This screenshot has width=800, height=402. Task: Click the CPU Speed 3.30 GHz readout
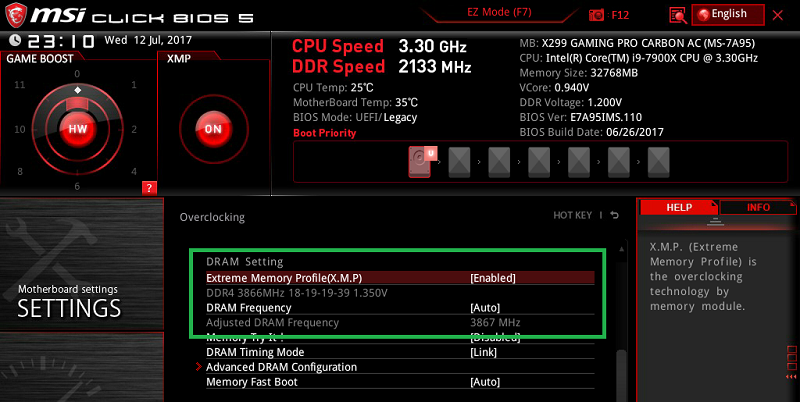(x=379, y=46)
